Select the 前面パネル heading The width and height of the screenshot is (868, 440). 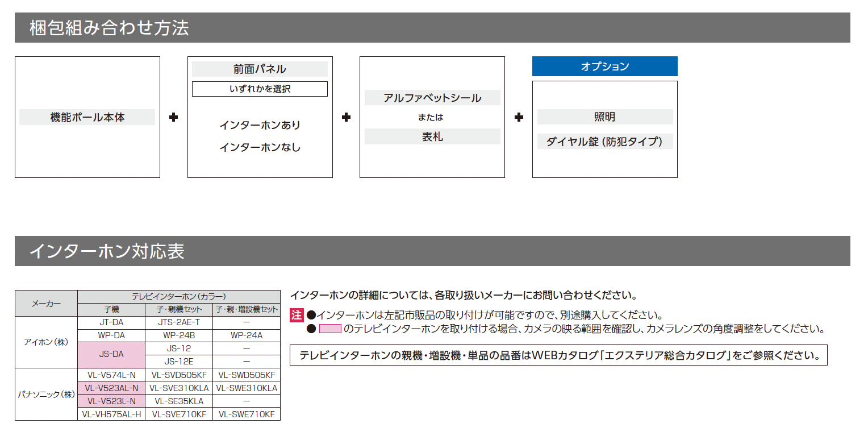coord(260,69)
